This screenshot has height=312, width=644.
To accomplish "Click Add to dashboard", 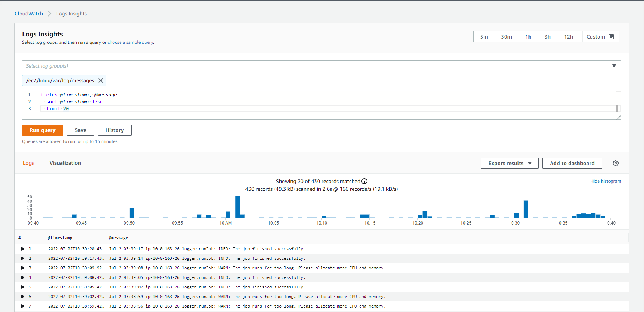I will [x=572, y=163].
